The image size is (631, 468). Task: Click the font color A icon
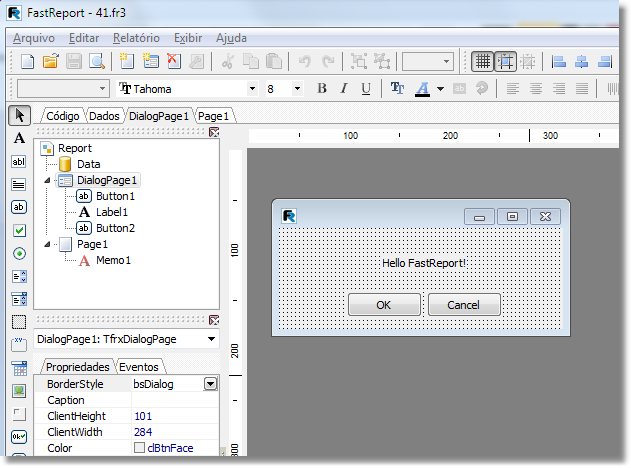[423, 89]
